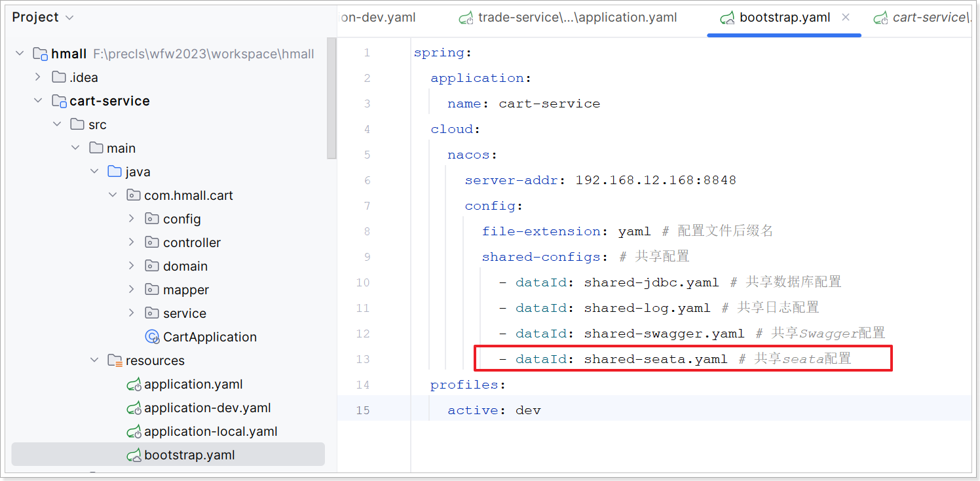Click the Spring icon on bootstrap.yaml tab
Screen dimensions: 980x481
(728, 18)
